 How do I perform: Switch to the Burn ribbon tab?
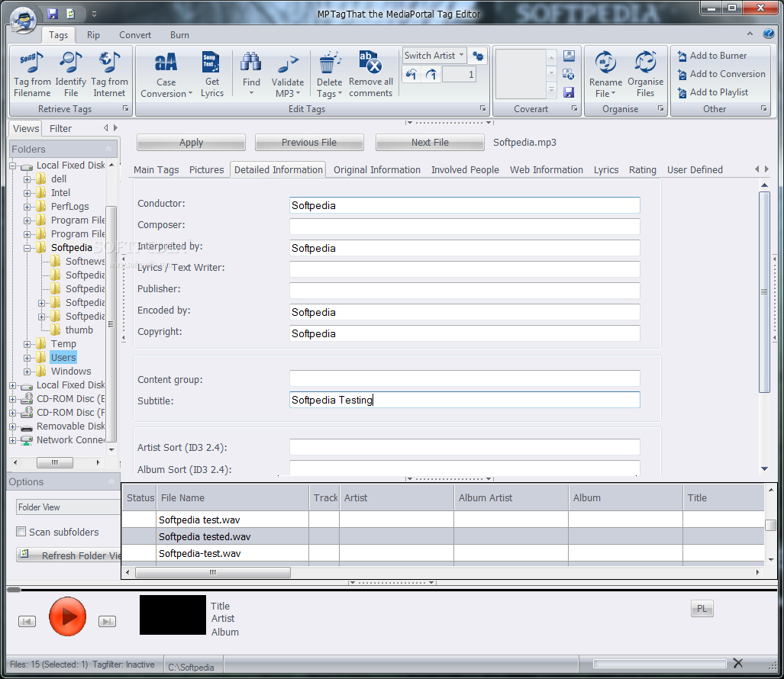click(179, 35)
